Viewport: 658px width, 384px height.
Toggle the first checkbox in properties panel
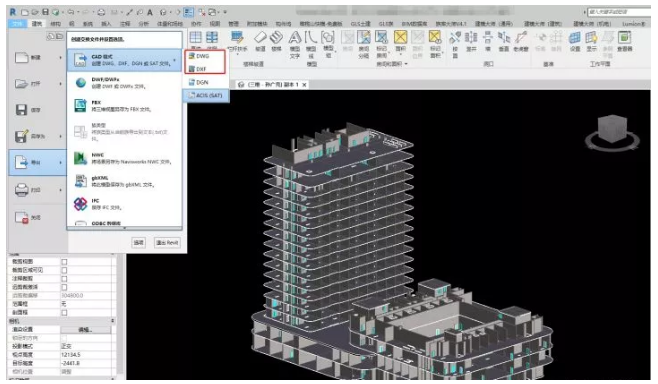(64, 261)
